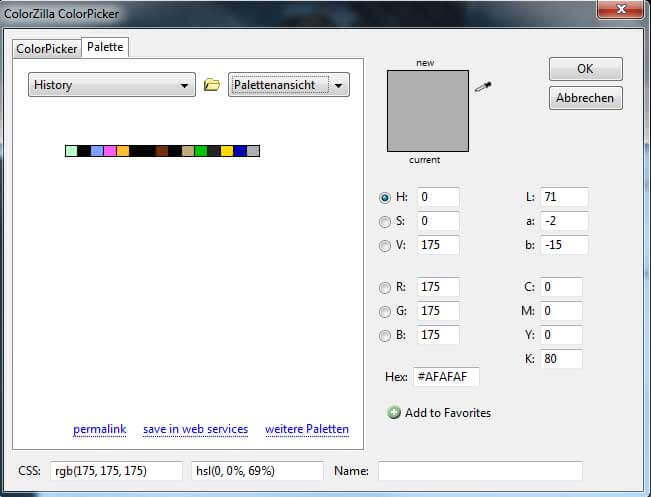Select the S (saturation) radio button
Image resolution: width=651 pixels, height=497 pixels.
tap(385, 222)
